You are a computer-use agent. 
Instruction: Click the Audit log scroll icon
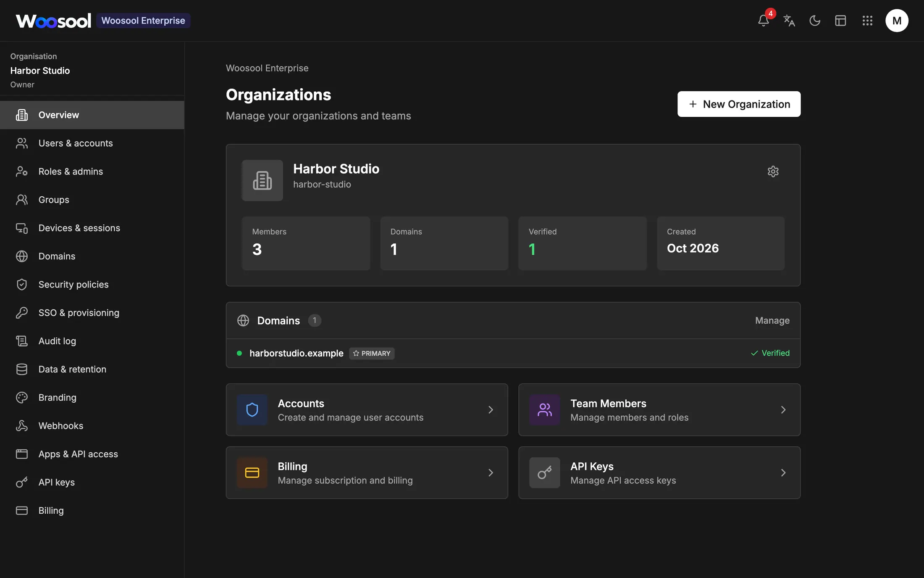(22, 341)
